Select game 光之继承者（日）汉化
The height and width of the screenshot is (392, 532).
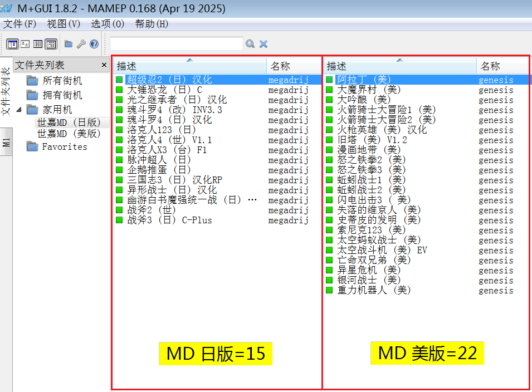click(x=177, y=100)
